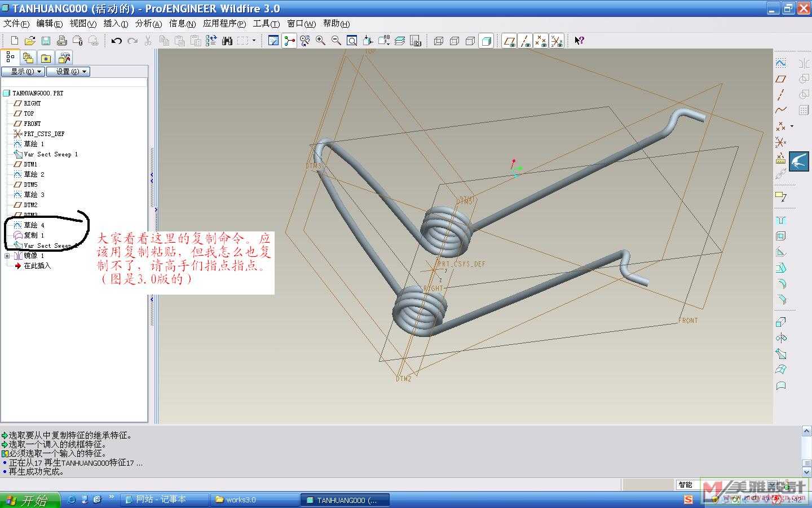Switch to No Hidden display mode
The width and height of the screenshot is (812, 508).
pos(470,41)
